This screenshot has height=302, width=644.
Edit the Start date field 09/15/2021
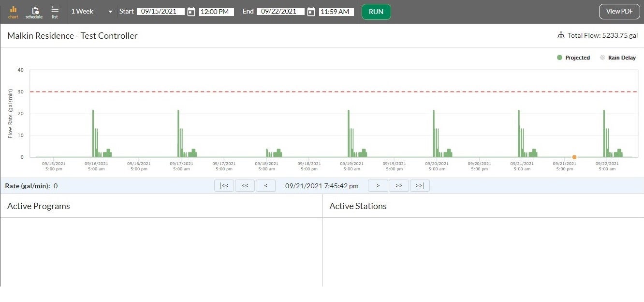161,12
